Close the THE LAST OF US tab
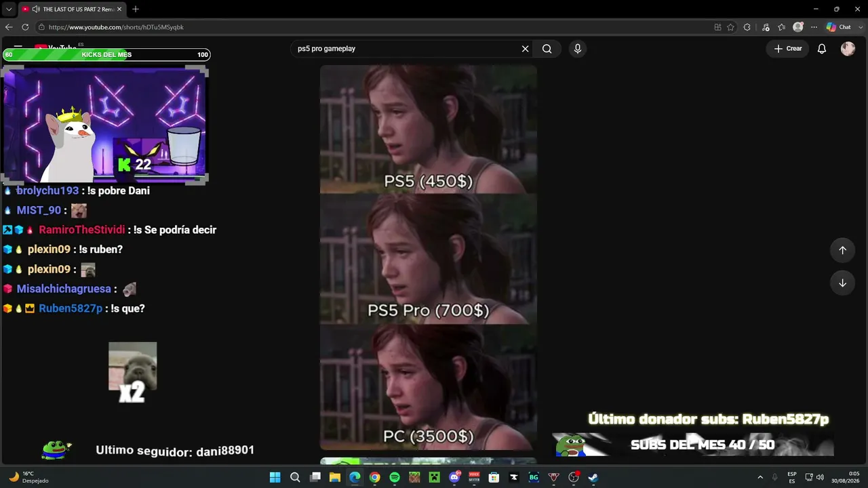 click(119, 9)
